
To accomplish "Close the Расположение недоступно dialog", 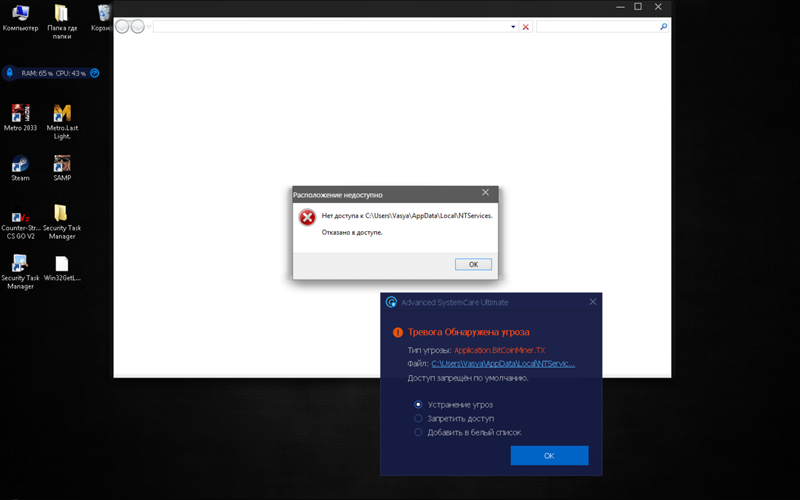I will point(485,192).
